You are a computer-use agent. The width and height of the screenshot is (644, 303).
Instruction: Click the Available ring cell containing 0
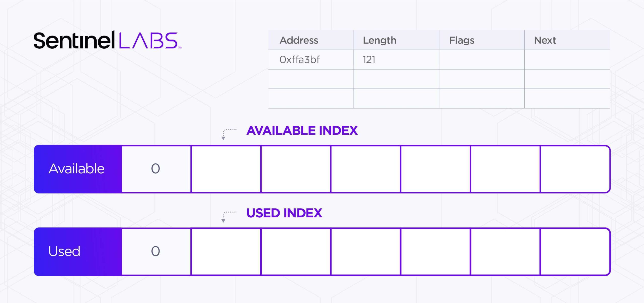click(156, 169)
